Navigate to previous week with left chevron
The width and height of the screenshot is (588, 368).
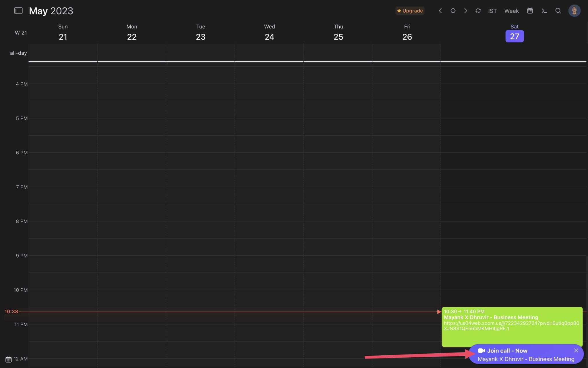tap(440, 11)
